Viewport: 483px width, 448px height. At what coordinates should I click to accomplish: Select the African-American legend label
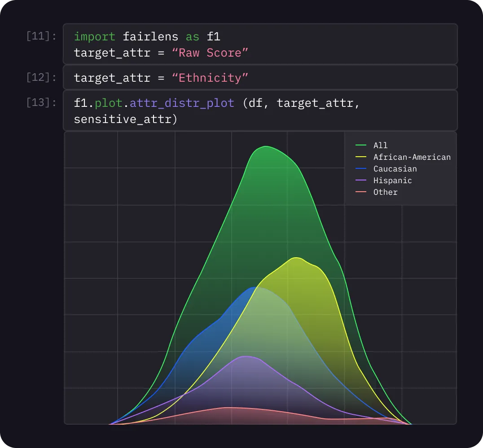[412, 157]
